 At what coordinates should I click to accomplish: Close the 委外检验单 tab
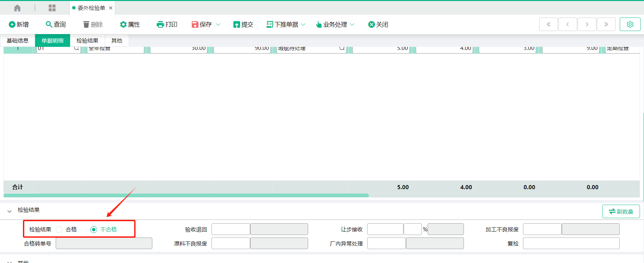(111, 8)
